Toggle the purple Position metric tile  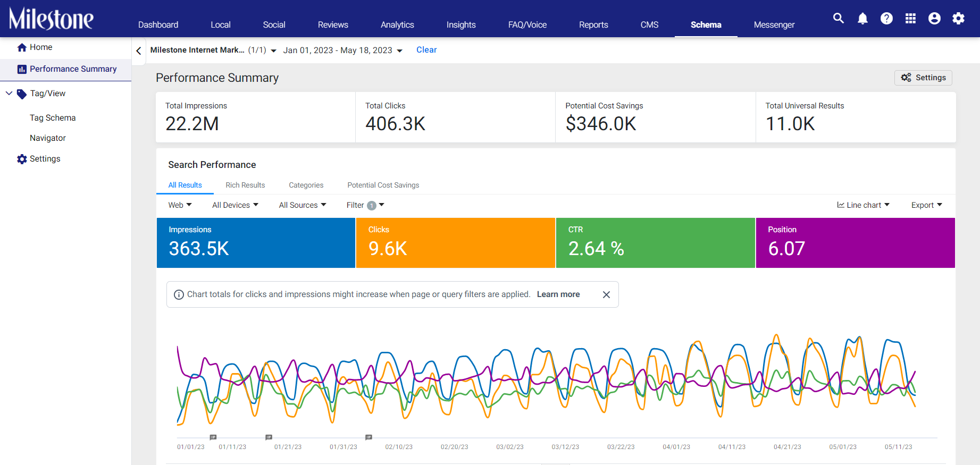click(856, 243)
